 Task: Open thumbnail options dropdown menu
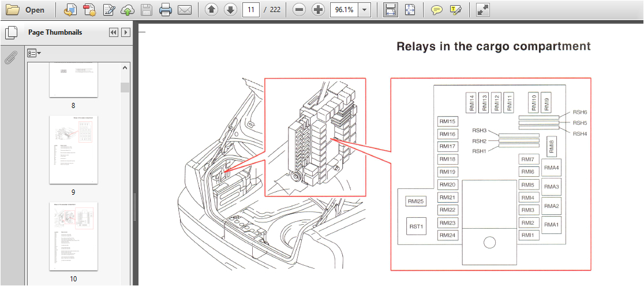[x=34, y=53]
